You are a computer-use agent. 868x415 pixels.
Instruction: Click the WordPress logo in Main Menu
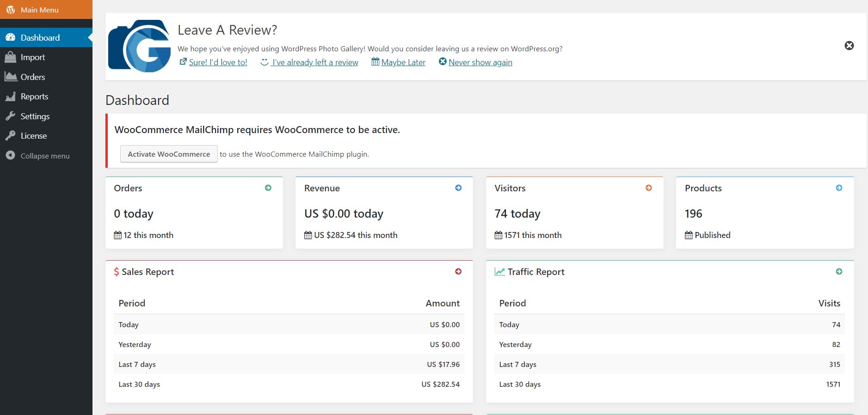(x=11, y=10)
